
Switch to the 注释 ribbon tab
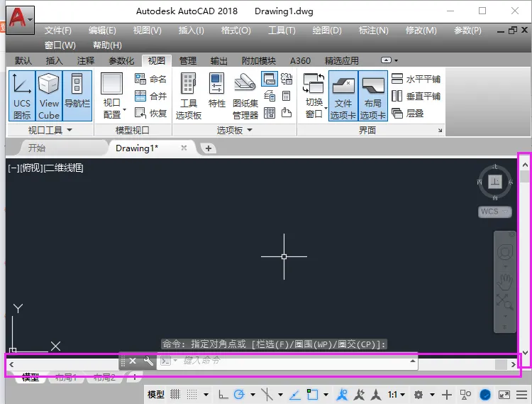pyautogui.click(x=86, y=61)
